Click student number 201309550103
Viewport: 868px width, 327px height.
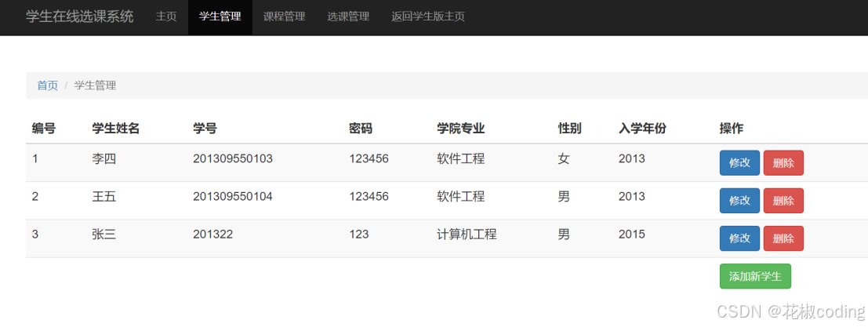[233, 159]
